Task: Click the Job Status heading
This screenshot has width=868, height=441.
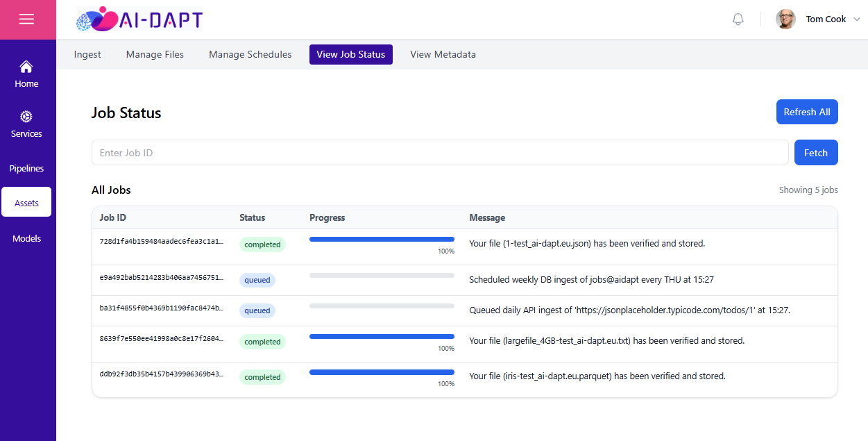Action: (126, 113)
